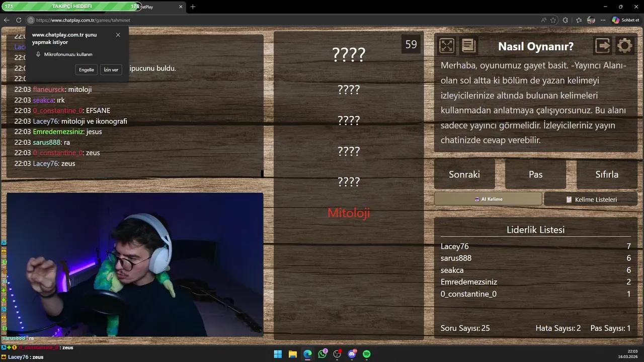Click 0_constantine_0 in leaderboard
The width and height of the screenshot is (644, 362).
click(468, 294)
